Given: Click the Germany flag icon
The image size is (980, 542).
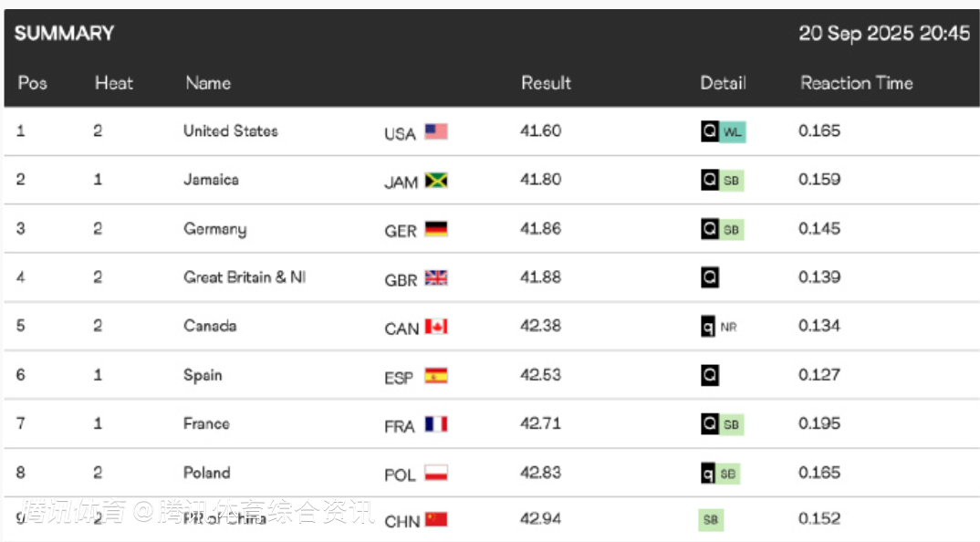Looking at the screenshot, I should (x=436, y=229).
